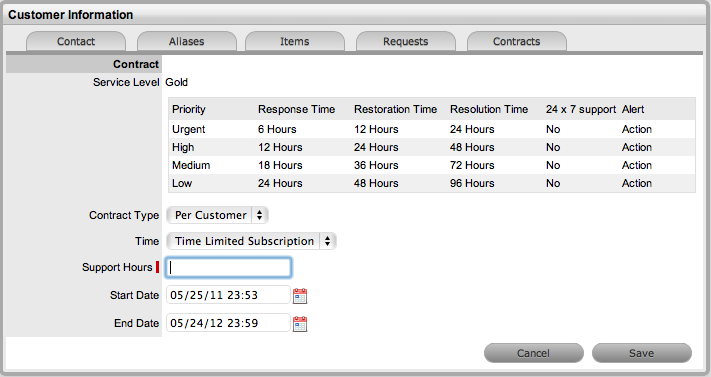Switch to the Requests tab
Screen dimensions: 711x377
(405, 41)
